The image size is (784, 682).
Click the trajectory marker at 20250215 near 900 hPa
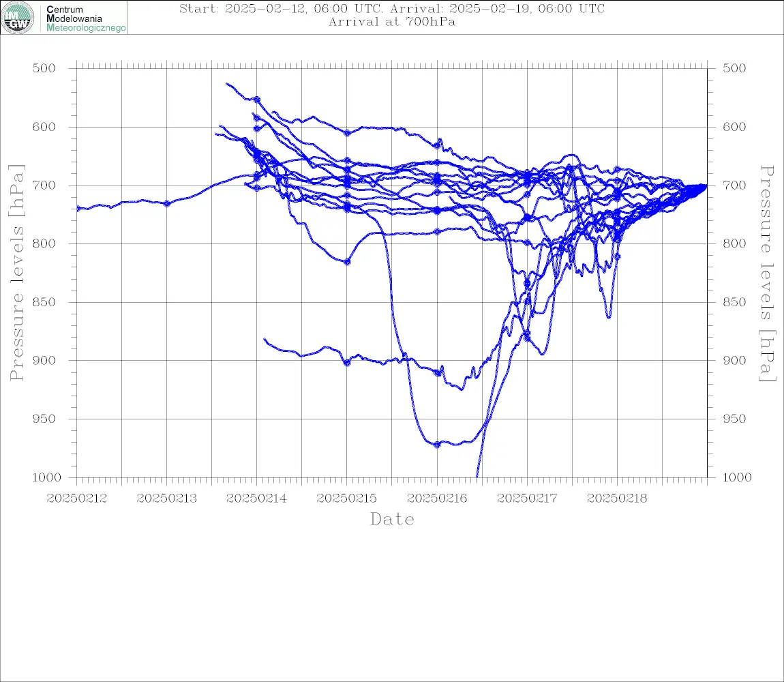tap(347, 362)
